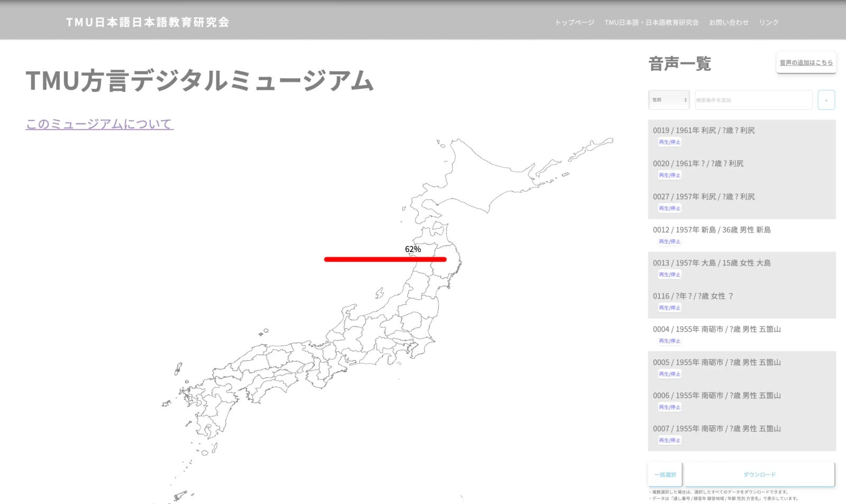Select row 0004 / 1955年 南砺市
The image size is (846, 504).
(742, 335)
